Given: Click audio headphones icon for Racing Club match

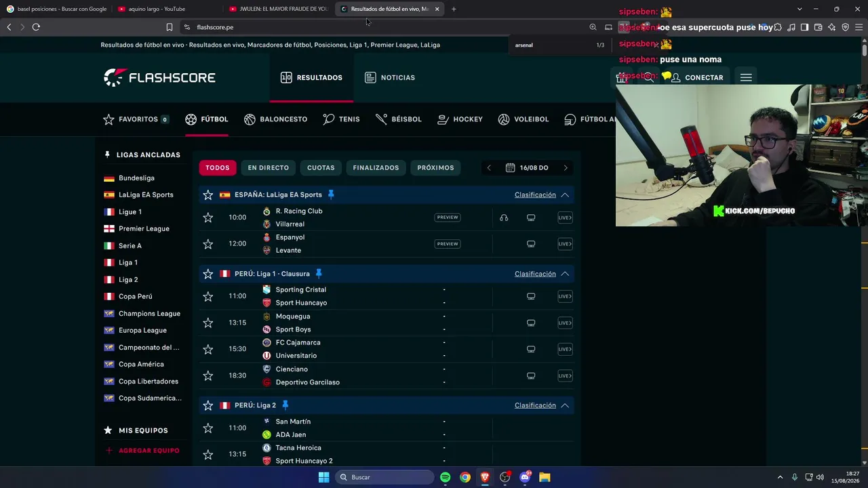Looking at the screenshot, I should point(504,218).
